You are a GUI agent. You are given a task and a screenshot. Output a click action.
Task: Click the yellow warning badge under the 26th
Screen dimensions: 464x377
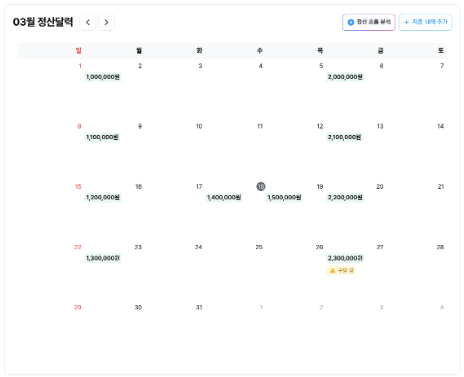point(341,270)
